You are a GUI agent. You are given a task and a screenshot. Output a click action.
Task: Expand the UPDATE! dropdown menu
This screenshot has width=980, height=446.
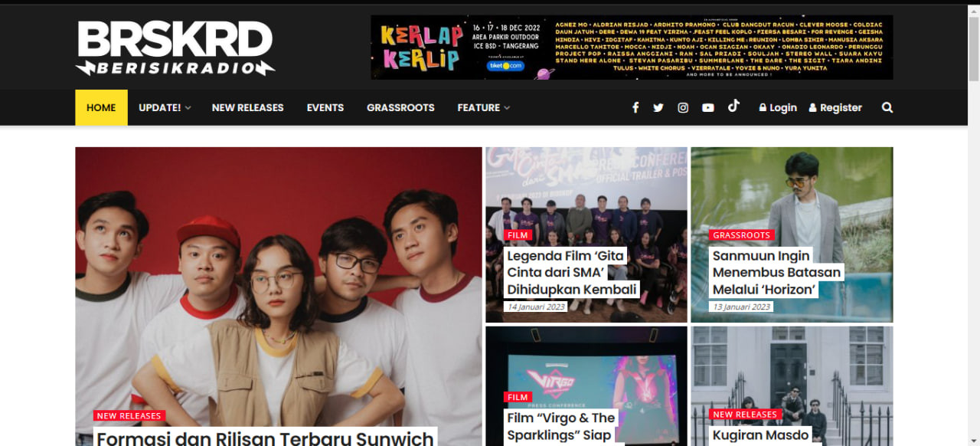click(165, 108)
